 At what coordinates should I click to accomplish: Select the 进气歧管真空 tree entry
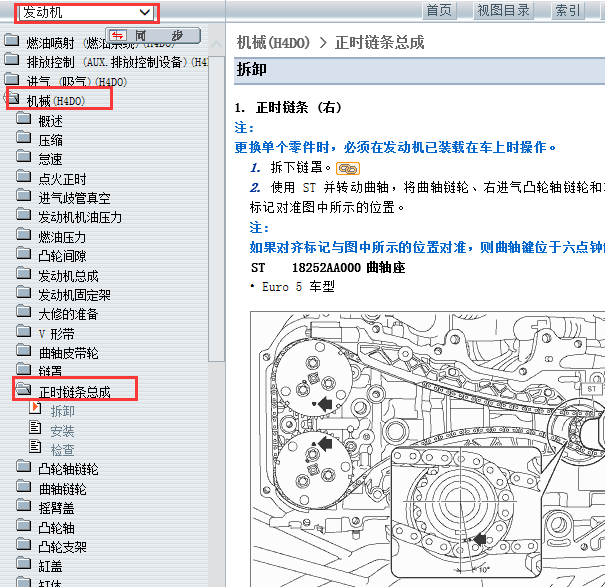pos(74,198)
